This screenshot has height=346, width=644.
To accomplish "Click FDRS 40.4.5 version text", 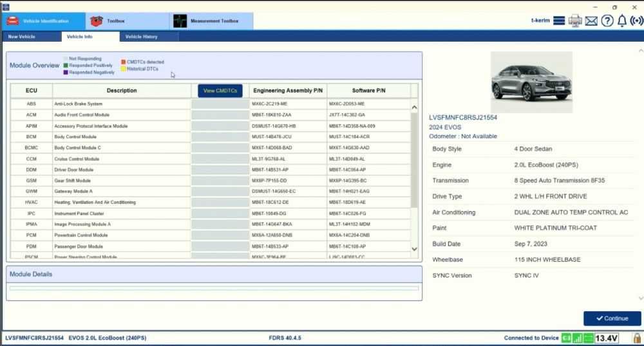I will pos(285,338).
